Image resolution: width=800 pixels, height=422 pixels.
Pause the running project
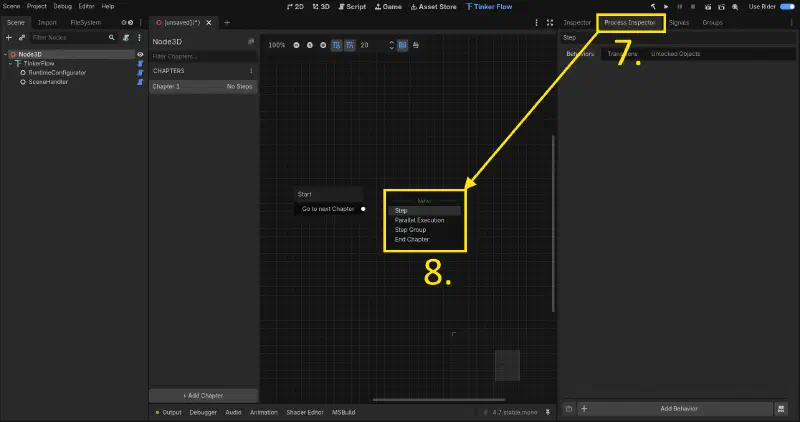pos(680,7)
